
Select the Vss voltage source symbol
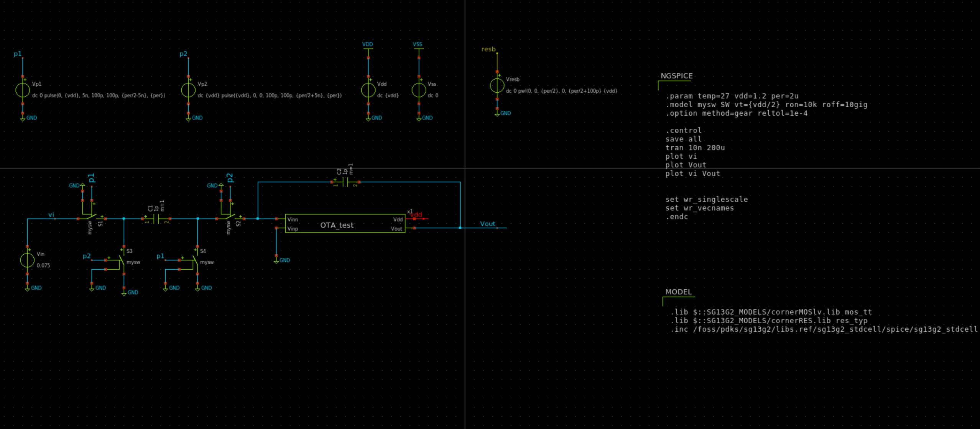[419, 90]
